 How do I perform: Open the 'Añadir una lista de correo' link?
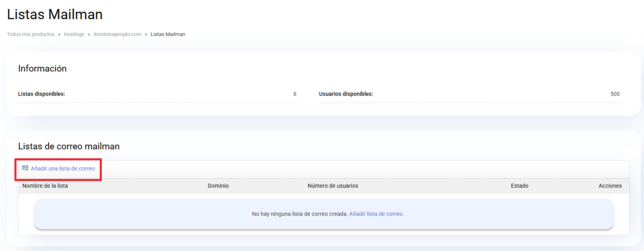[63, 169]
